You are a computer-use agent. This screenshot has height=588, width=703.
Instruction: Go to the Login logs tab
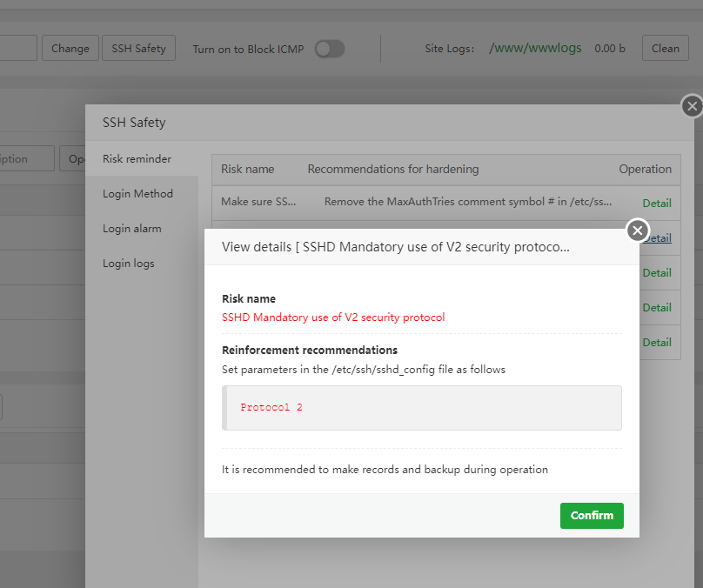(x=129, y=264)
